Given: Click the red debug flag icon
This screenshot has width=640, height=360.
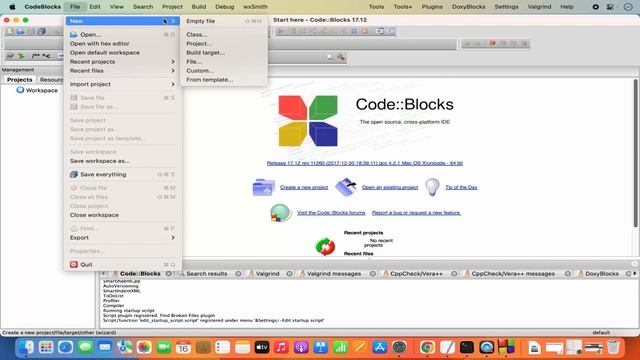Looking at the screenshot, I should (x=493, y=43).
